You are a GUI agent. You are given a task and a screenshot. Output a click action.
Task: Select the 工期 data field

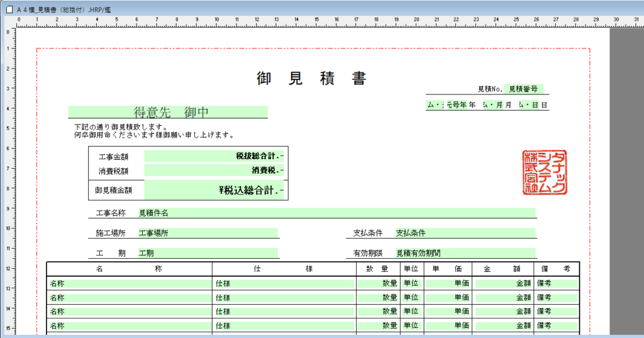point(208,253)
